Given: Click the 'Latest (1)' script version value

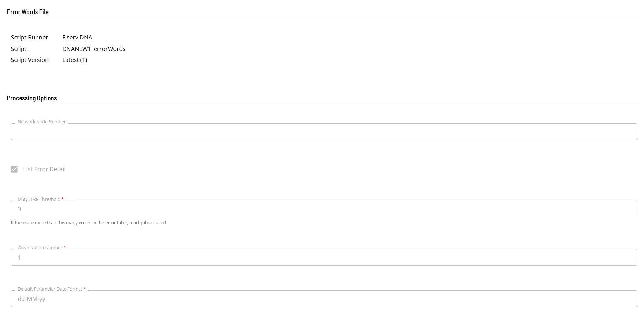Looking at the screenshot, I should (x=75, y=60).
